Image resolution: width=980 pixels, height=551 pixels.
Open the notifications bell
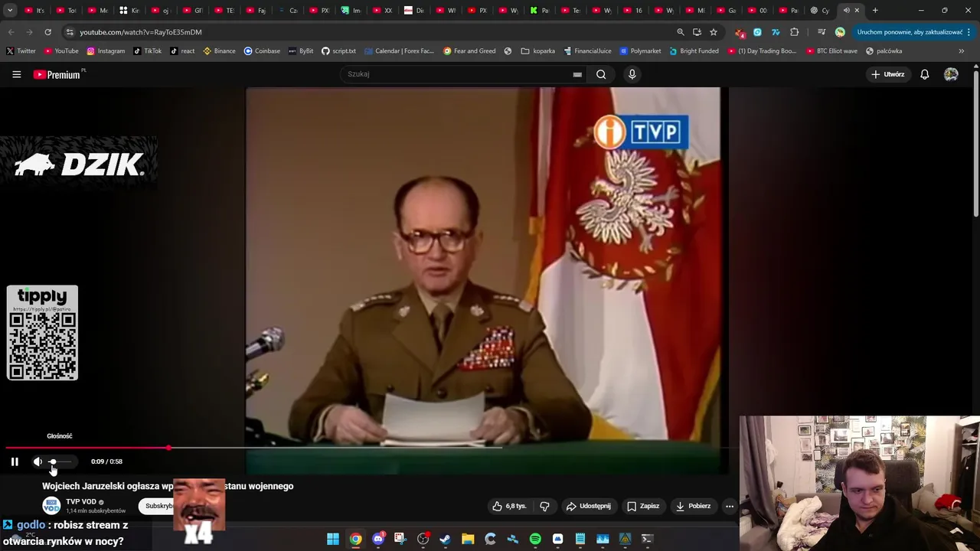[925, 74]
